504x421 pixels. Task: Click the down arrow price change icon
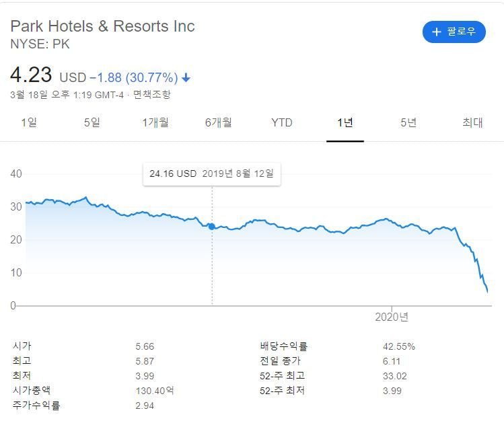coord(186,78)
